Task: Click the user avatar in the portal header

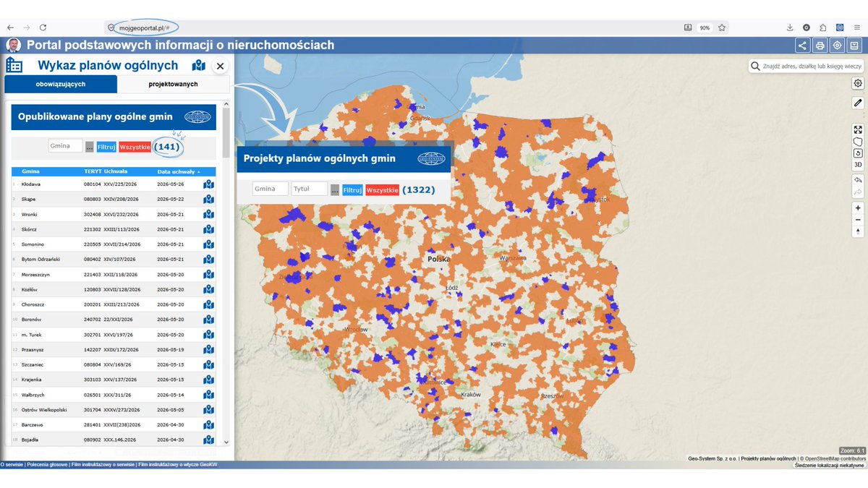Action: tap(13, 46)
